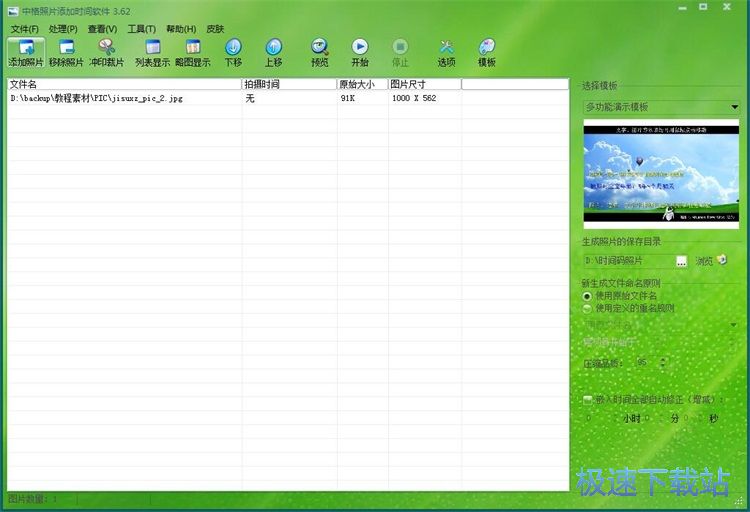This screenshot has height=512, width=750.
Task: Click the 压缩品质 spinner arrows
Action: 661,362
